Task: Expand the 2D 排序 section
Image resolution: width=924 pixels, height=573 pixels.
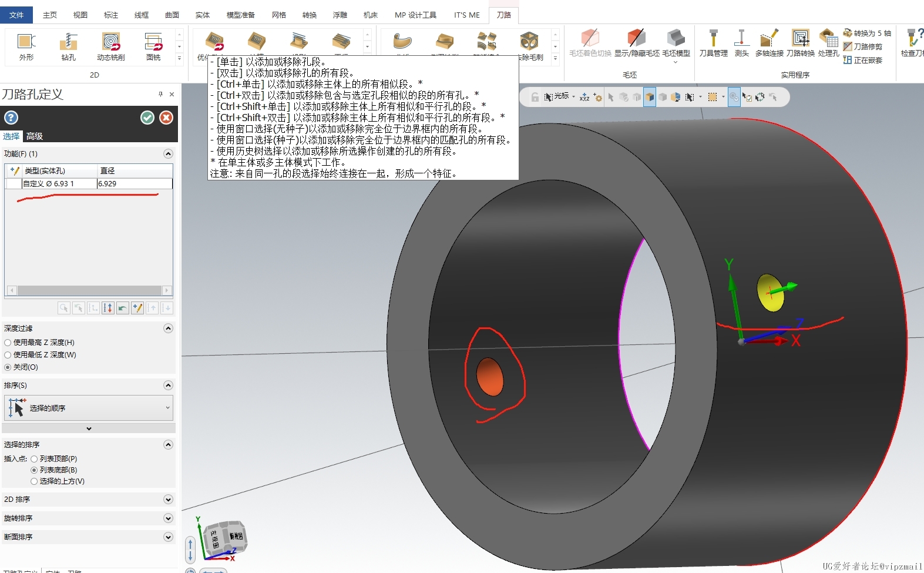Action: 168,500
